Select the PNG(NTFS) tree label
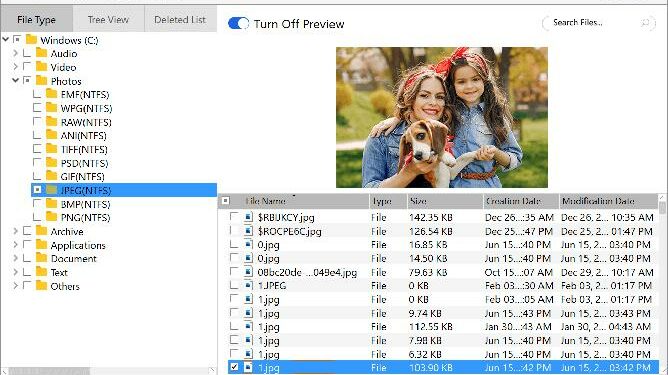Viewport: 668px width, 375px height. click(x=85, y=218)
